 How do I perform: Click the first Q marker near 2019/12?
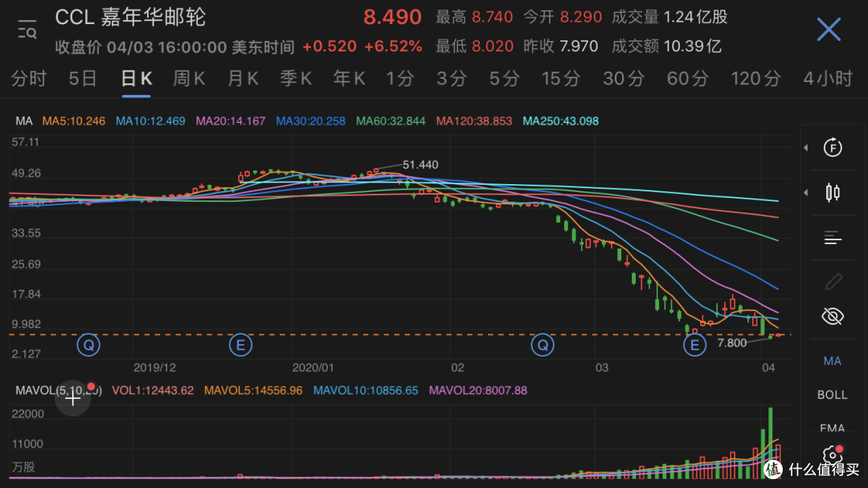[x=88, y=345]
